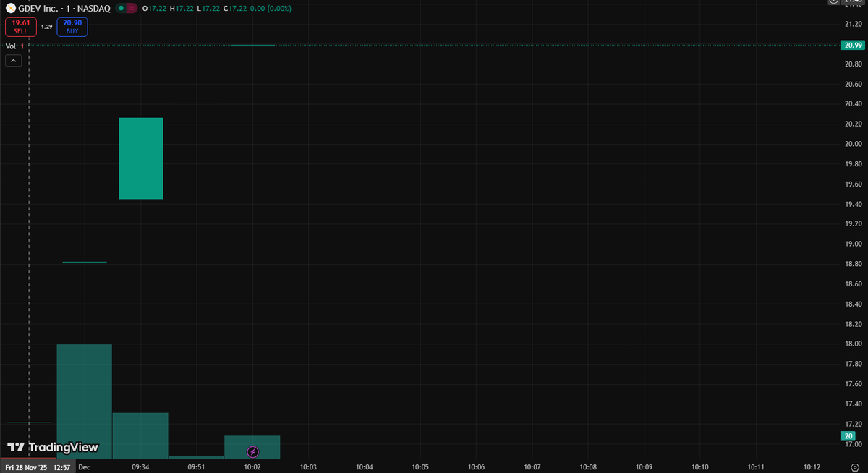This screenshot has width=868, height=473.
Task: Collapse the indicator legend chevron
Action: tap(14, 61)
